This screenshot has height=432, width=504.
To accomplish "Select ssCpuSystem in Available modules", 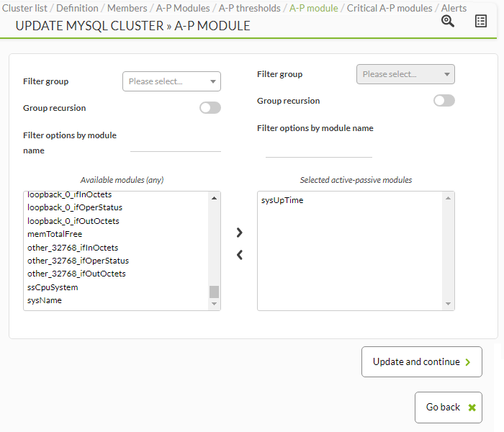I will click(53, 287).
